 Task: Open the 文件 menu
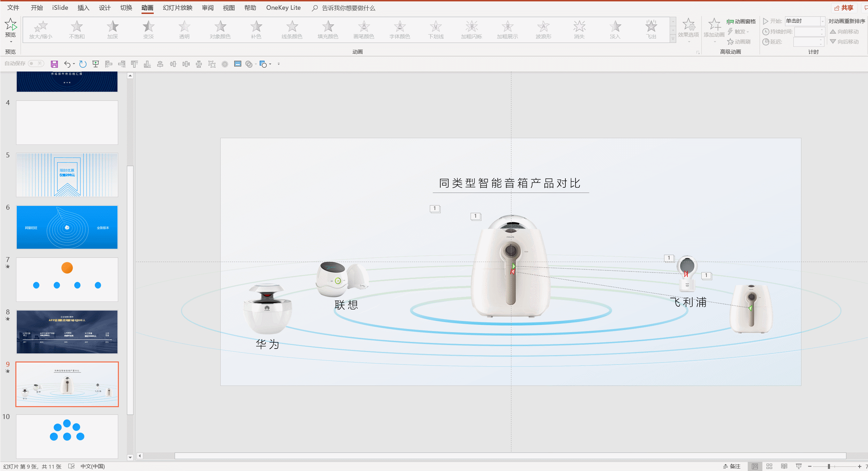(13, 8)
